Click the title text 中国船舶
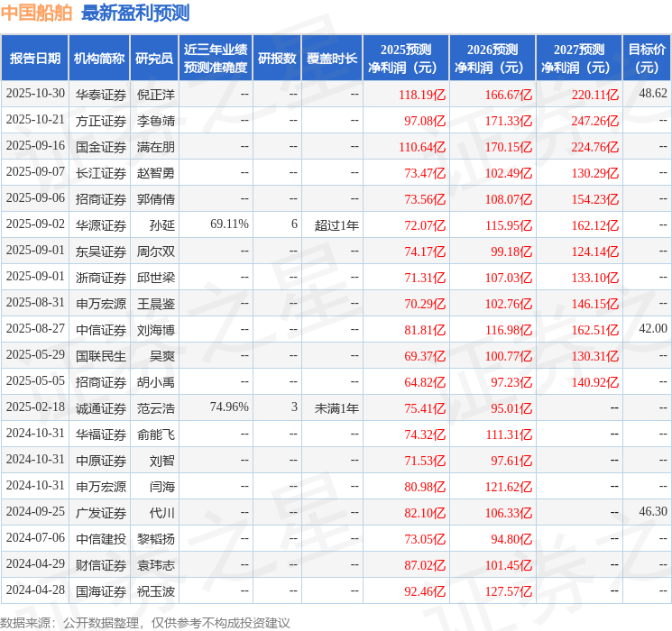 (x=36, y=13)
